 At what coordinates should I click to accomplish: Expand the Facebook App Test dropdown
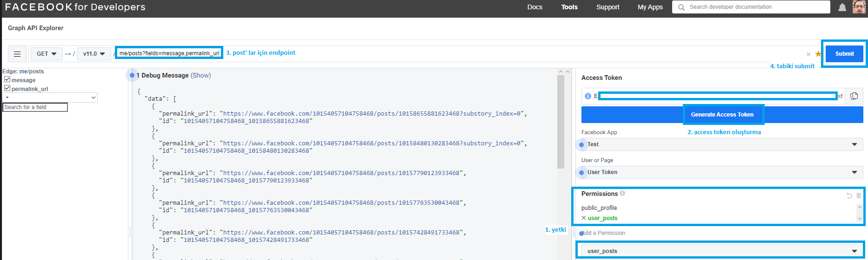point(722,144)
